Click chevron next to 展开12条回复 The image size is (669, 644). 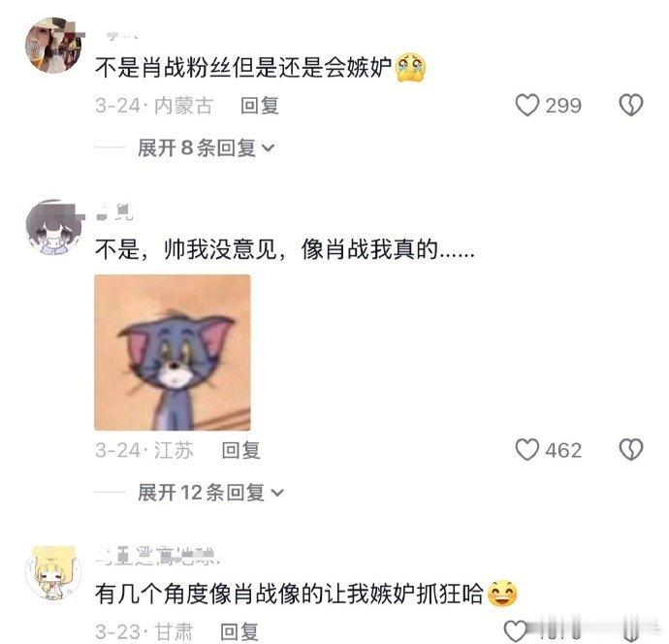[x=277, y=494]
